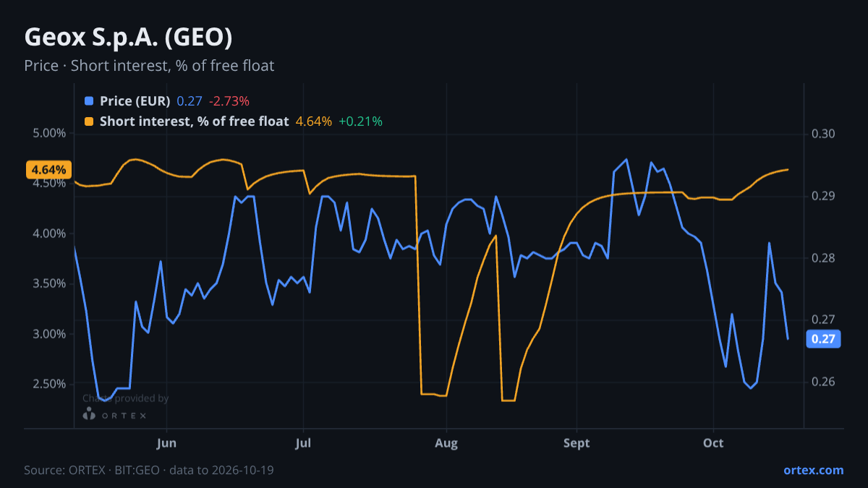The width and height of the screenshot is (868, 488).
Task: Click the Geox S.p.A. (GEO) title
Action: (x=128, y=38)
